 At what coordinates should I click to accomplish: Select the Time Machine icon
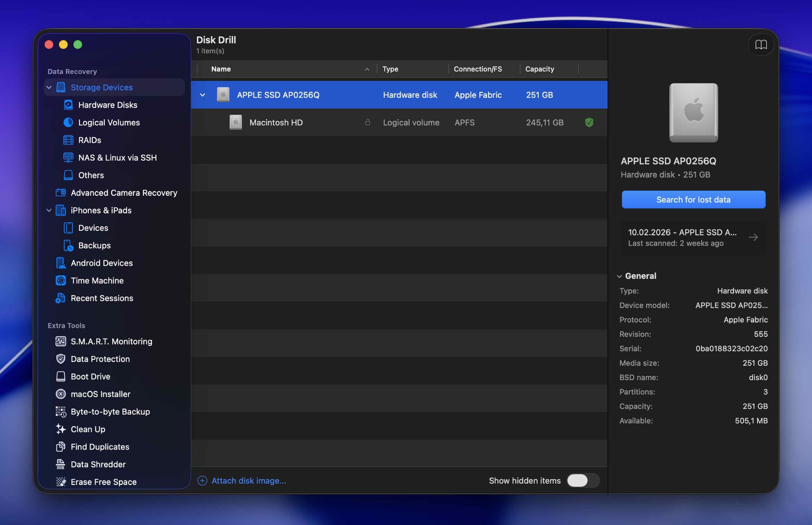[61, 281]
